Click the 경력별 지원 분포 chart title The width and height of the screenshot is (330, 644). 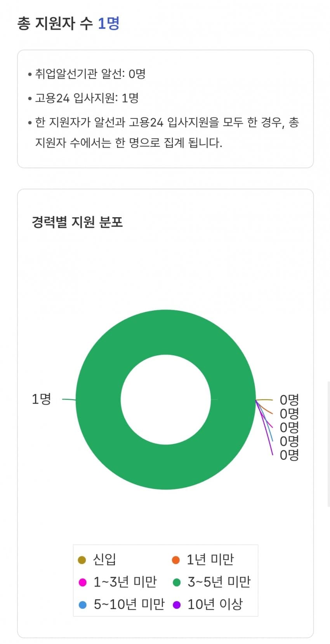click(77, 222)
